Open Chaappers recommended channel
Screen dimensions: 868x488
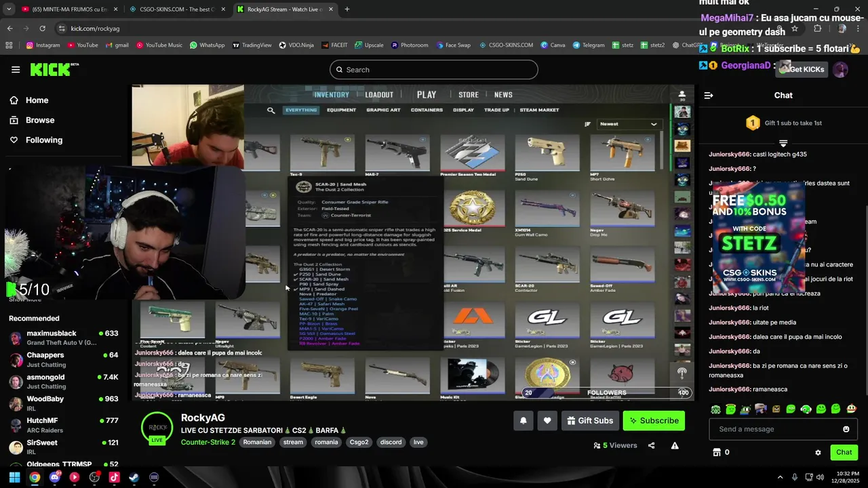tap(64, 359)
